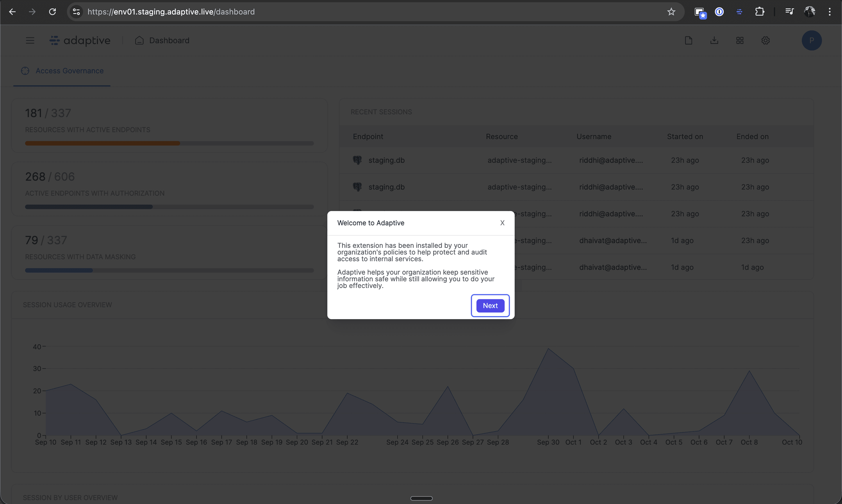This screenshot has height=504, width=842.
Task: Click the first staging.db endpoint row
Action: click(x=576, y=160)
